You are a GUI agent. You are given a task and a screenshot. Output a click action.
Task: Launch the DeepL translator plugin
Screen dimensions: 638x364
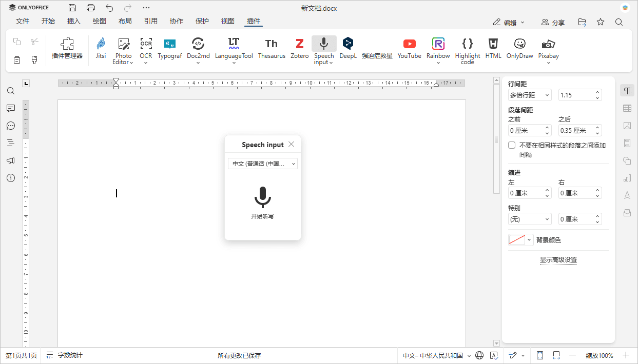point(348,49)
